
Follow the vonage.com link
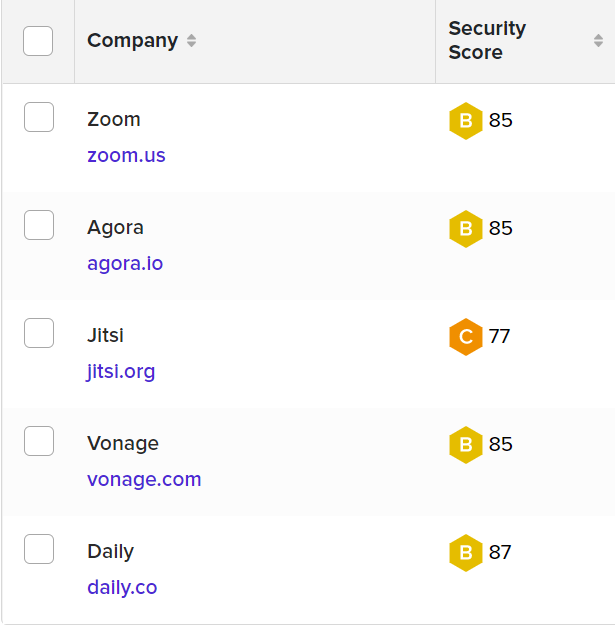[x=144, y=479]
